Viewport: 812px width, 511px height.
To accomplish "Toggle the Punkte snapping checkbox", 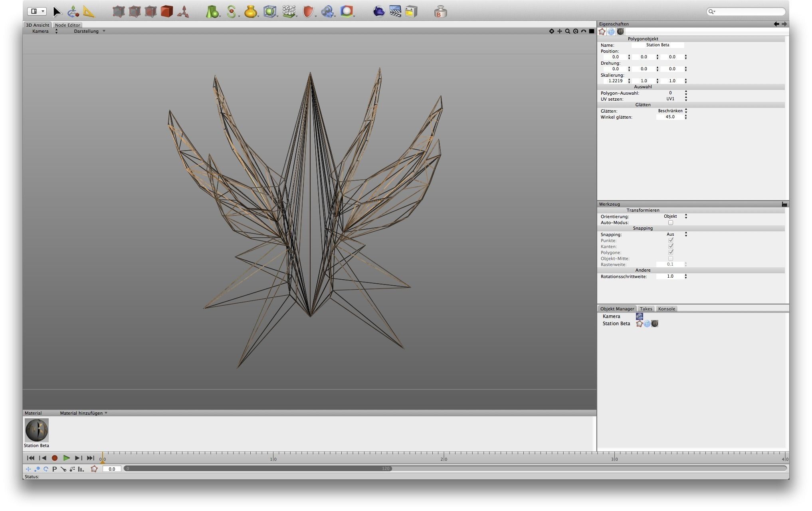I will 671,241.
